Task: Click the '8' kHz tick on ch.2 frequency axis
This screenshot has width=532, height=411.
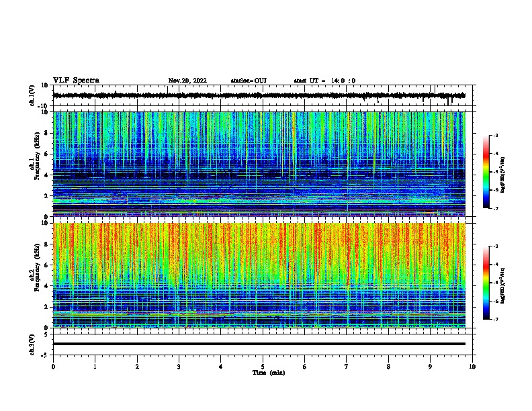Action: [x=47, y=244]
